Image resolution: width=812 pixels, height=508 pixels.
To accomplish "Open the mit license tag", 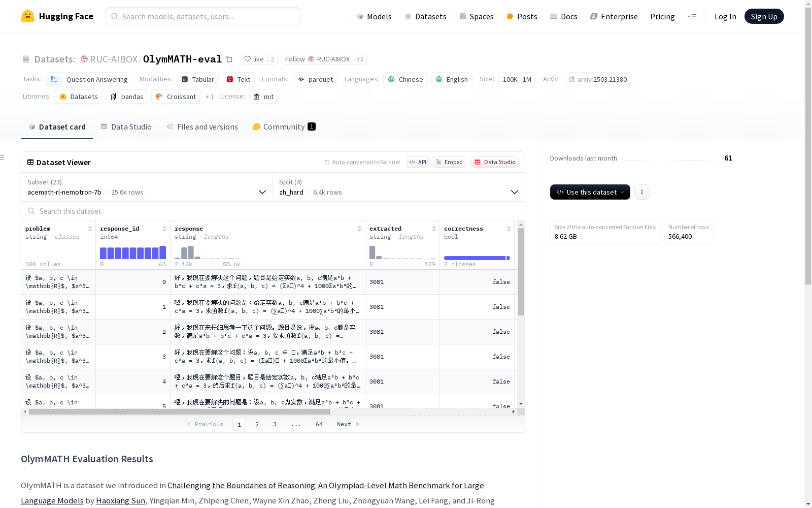I will [x=264, y=97].
